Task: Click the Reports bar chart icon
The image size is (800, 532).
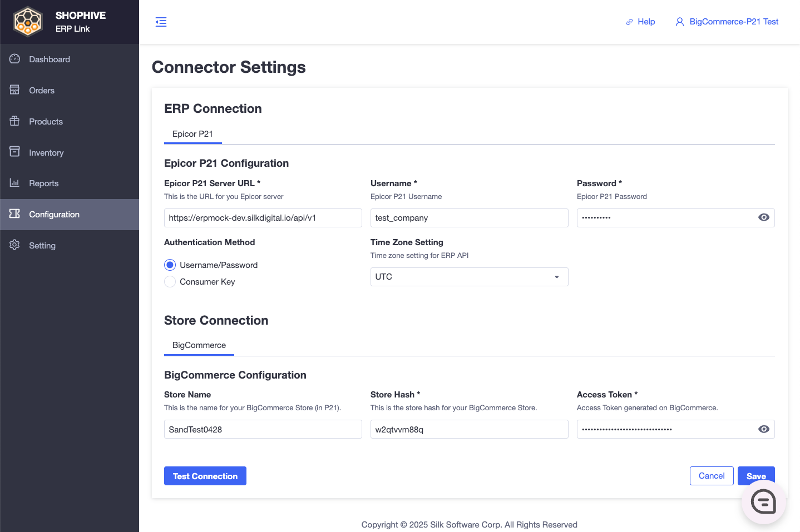Action: (x=15, y=183)
